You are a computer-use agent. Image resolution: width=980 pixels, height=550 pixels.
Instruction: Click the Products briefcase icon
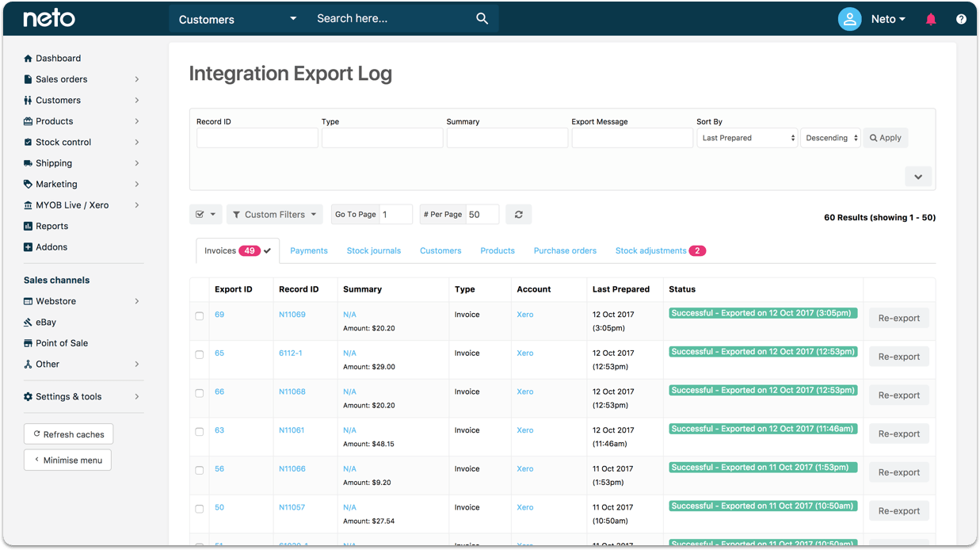click(x=29, y=121)
